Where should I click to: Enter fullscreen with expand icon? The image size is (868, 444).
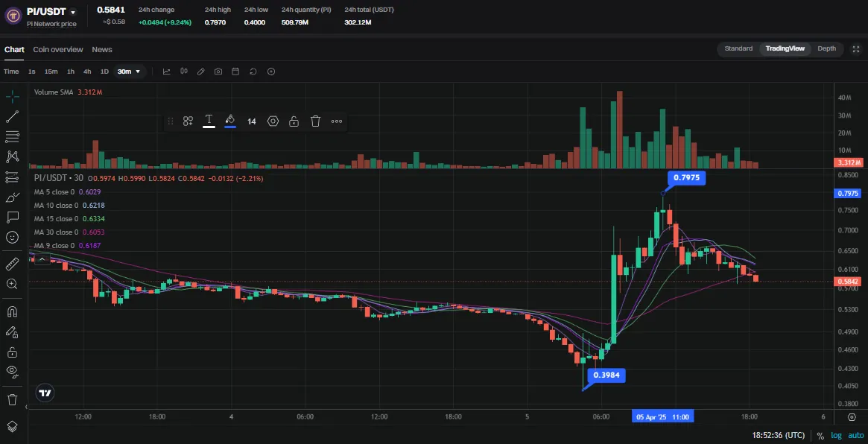pyautogui.click(x=855, y=48)
